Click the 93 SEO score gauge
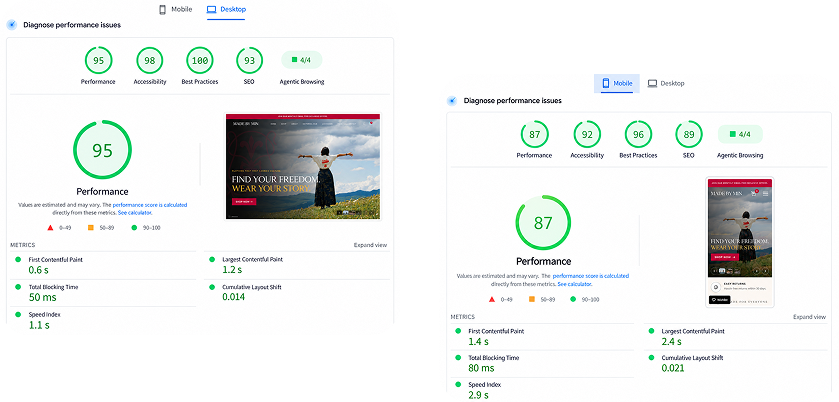 (x=249, y=60)
